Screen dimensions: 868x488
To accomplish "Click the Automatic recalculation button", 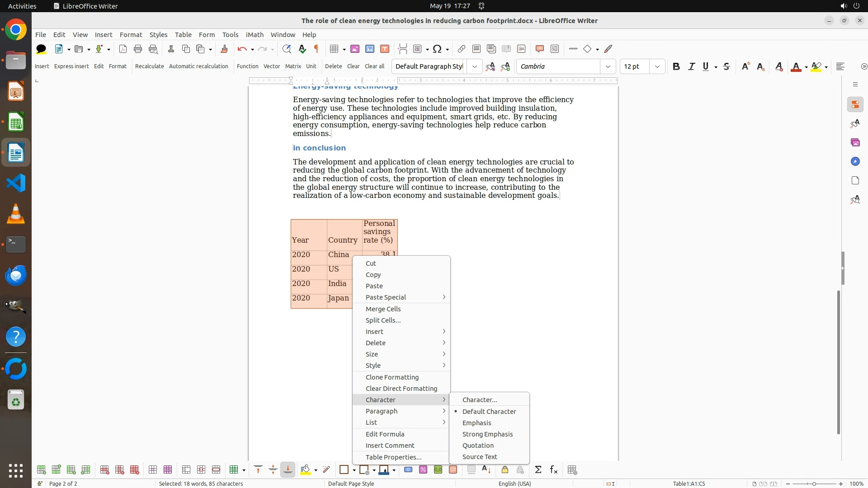I will tap(198, 66).
